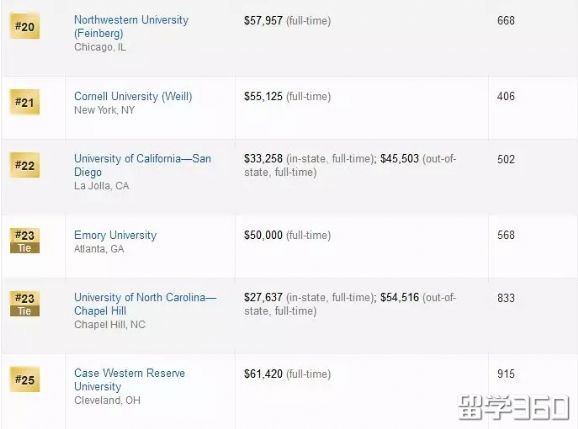Open Case Western Reserve University link
Viewport: 578px width, 429px height.
[x=129, y=380]
